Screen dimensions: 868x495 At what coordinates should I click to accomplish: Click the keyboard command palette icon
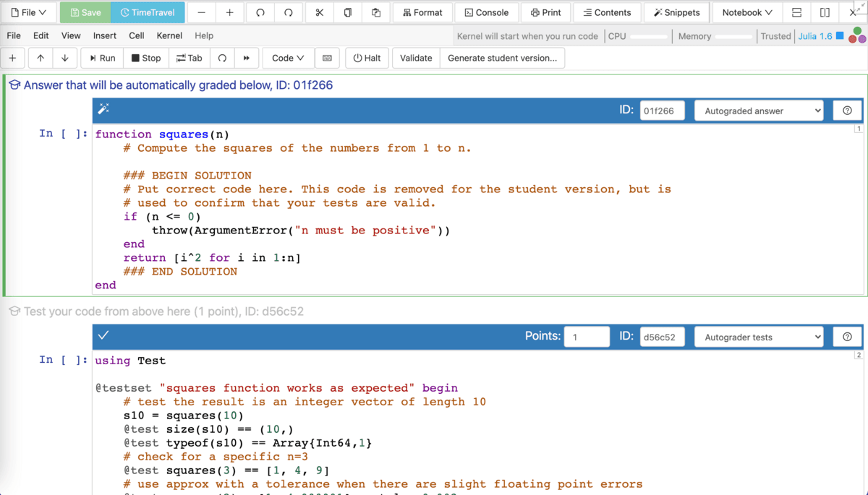click(x=327, y=58)
